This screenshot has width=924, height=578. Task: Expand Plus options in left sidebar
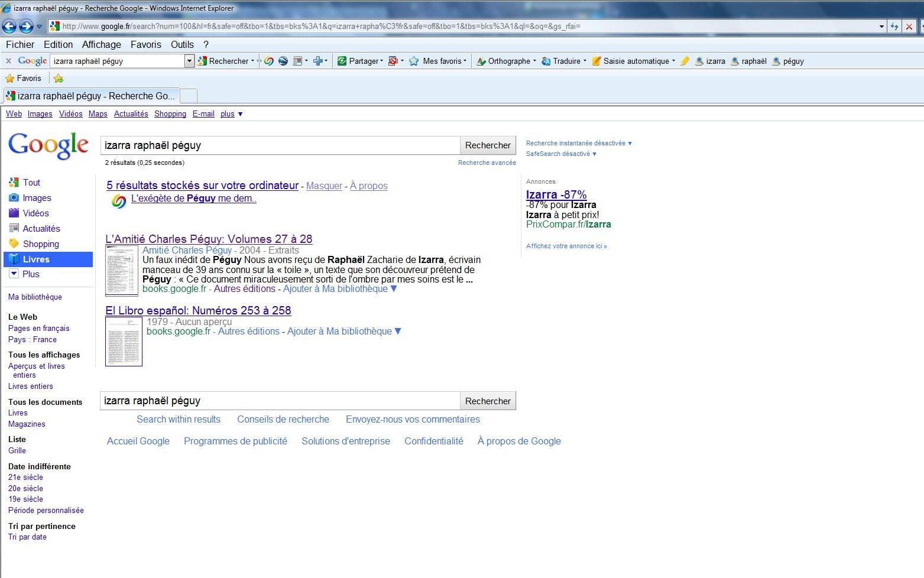24,274
